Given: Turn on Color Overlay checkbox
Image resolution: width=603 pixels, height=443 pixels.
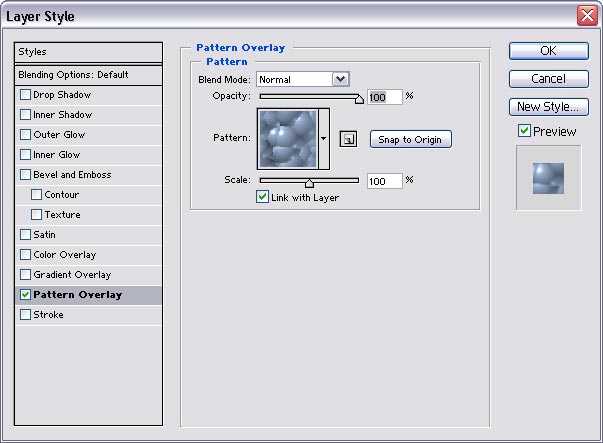Looking at the screenshot, I should (x=25, y=255).
